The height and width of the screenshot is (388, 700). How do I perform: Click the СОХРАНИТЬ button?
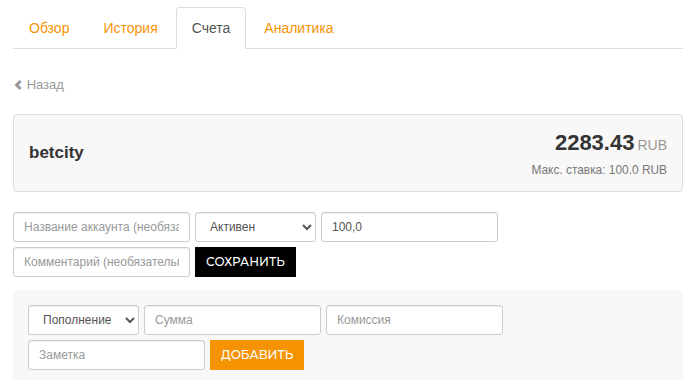click(246, 262)
